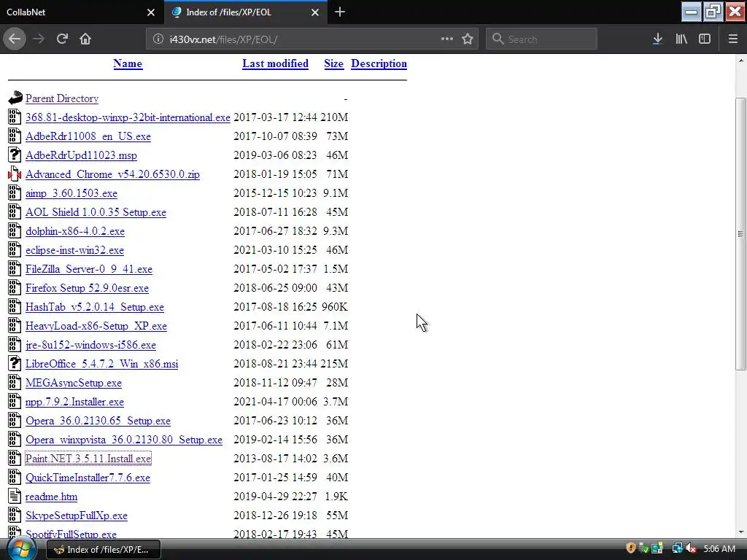Image resolution: width=747 pixels, height=560 pixels.
Task: Close the CollabNet tab
Action: tap(151, 12)
